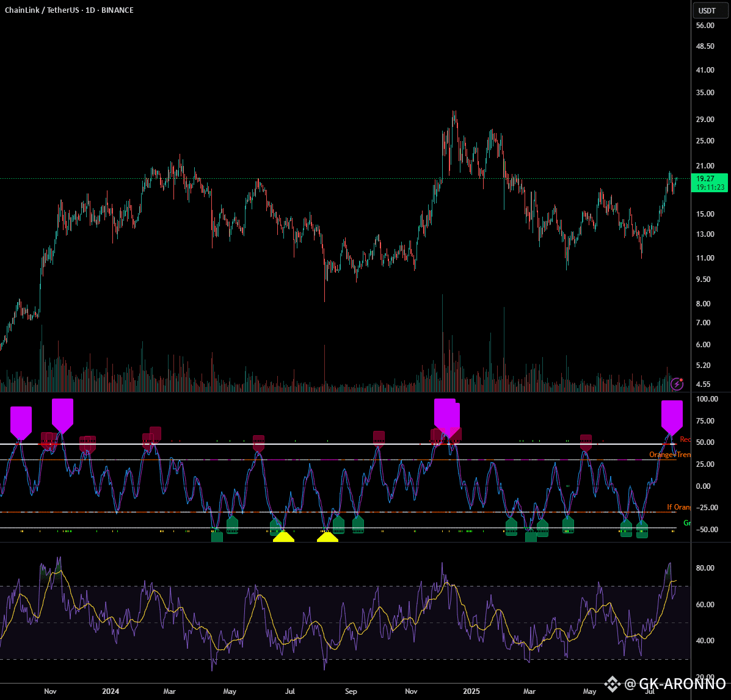Click the 6.00 price axis label
Viewport: 731px width, 700px height.
[703, 345]
